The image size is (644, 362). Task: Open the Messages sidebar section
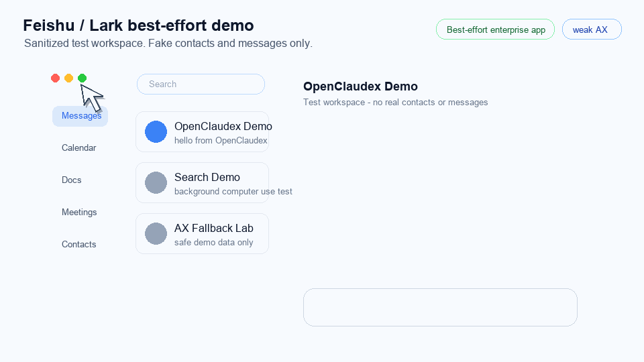click(80, 116)
